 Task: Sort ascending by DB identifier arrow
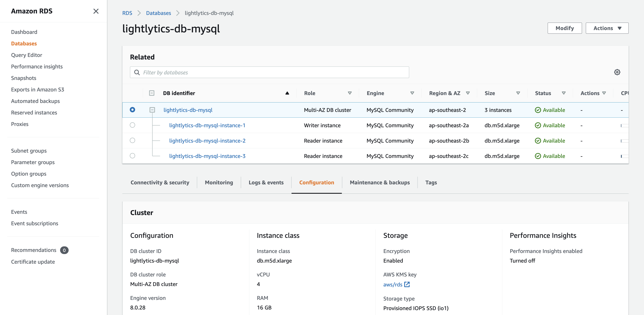click(x=287, y=93)
